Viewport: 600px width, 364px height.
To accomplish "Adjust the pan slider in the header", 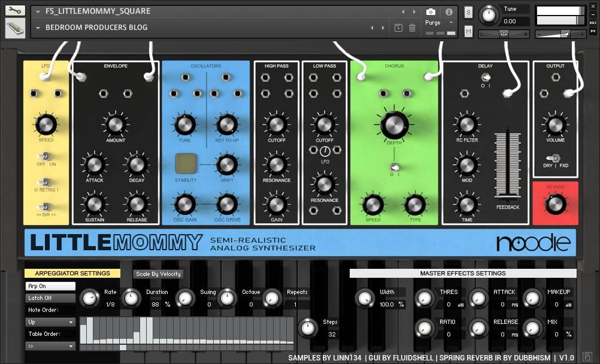I will 504,35.
